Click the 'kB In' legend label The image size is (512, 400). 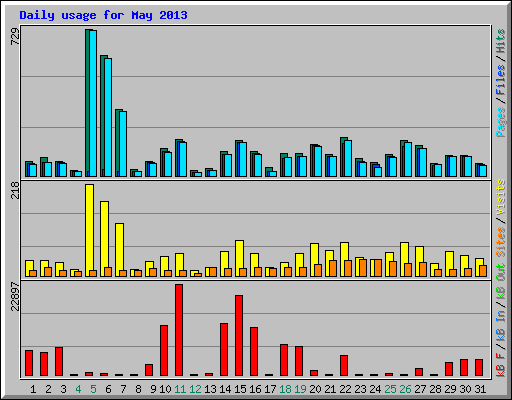point(501,325)
